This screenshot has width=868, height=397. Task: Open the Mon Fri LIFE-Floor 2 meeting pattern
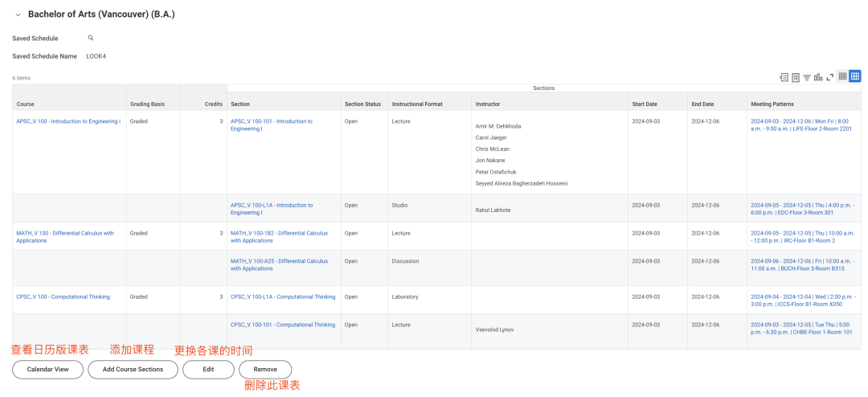[800, 125]
